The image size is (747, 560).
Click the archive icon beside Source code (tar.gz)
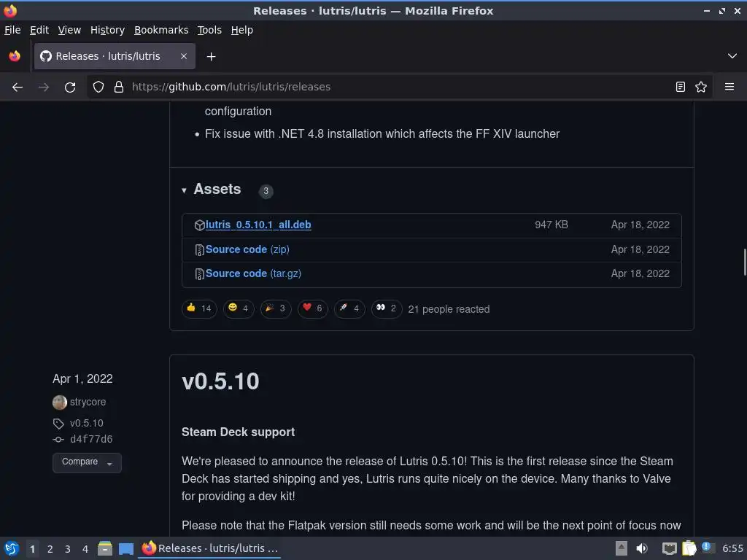point(200,274)
